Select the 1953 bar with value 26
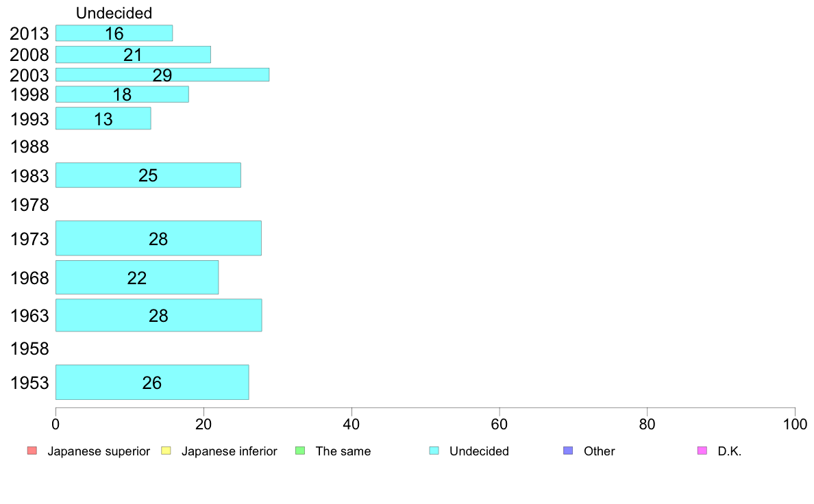Image resolution: width=814 pixels, height=504 pixels. (152, 383)
